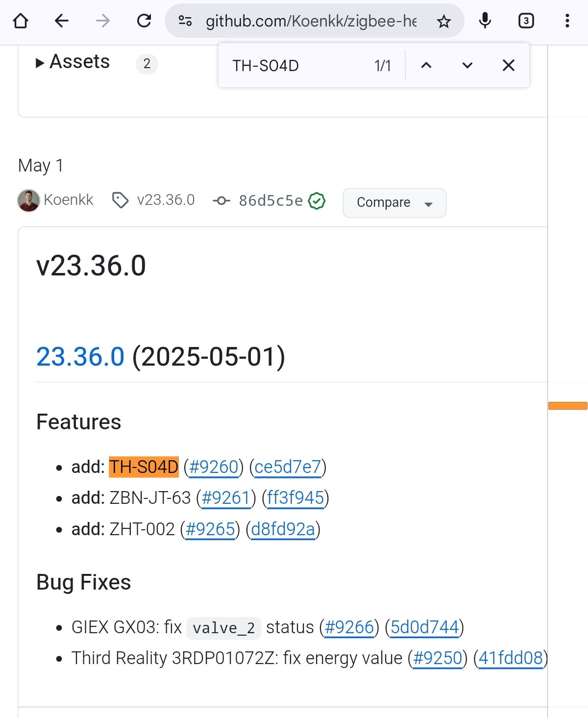Open commit ce5d7e7 link
The width and height of the screenshot is (588, 718).
point(288,467)
